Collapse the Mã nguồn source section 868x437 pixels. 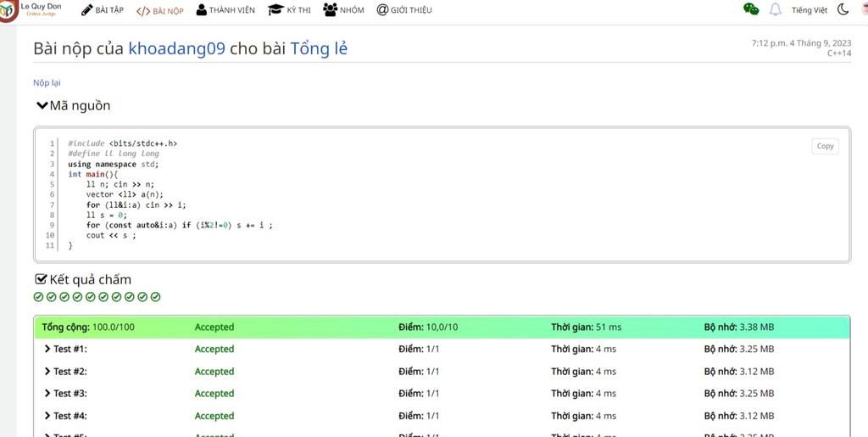click(x=73, y=105)
